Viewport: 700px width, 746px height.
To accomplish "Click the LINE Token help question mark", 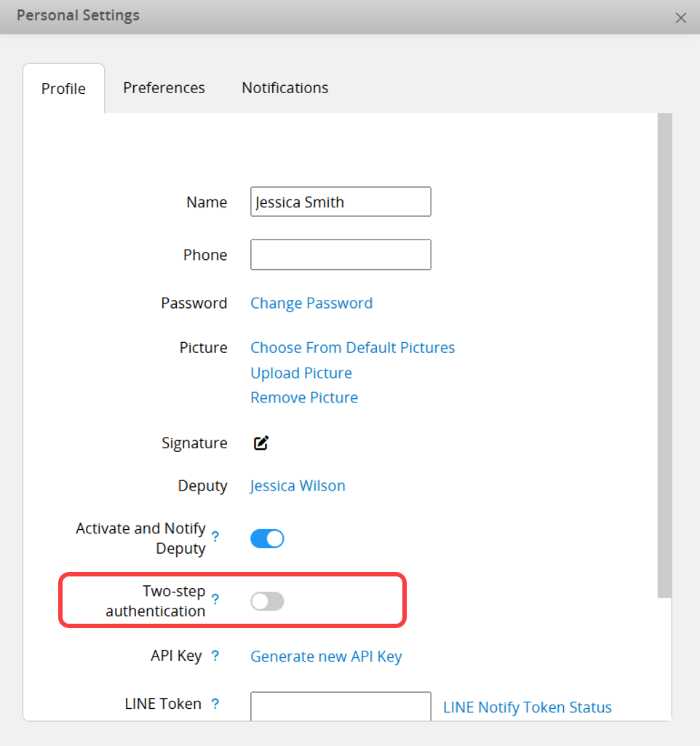I will click(x=215, y=704).
